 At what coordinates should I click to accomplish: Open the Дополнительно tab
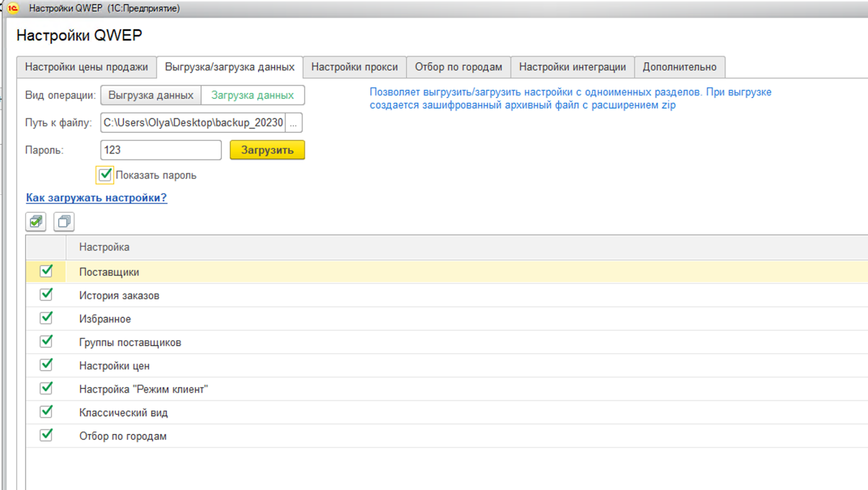point(679,67)
